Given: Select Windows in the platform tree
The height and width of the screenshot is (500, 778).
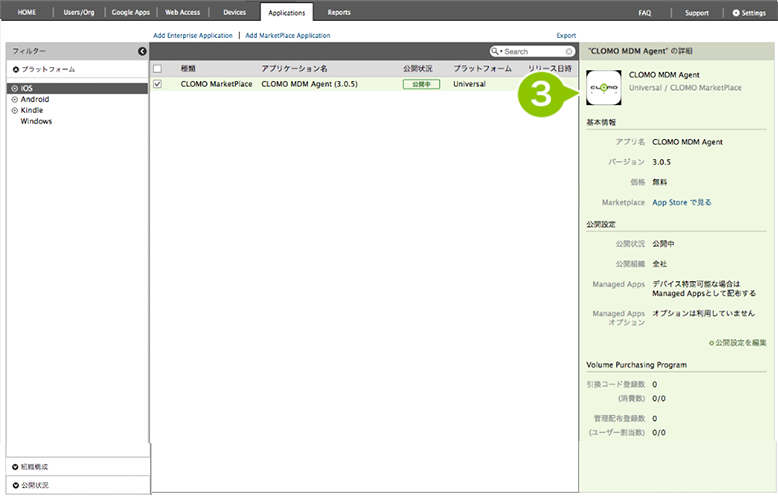Looking at the screenshot, I should [36, 121].
